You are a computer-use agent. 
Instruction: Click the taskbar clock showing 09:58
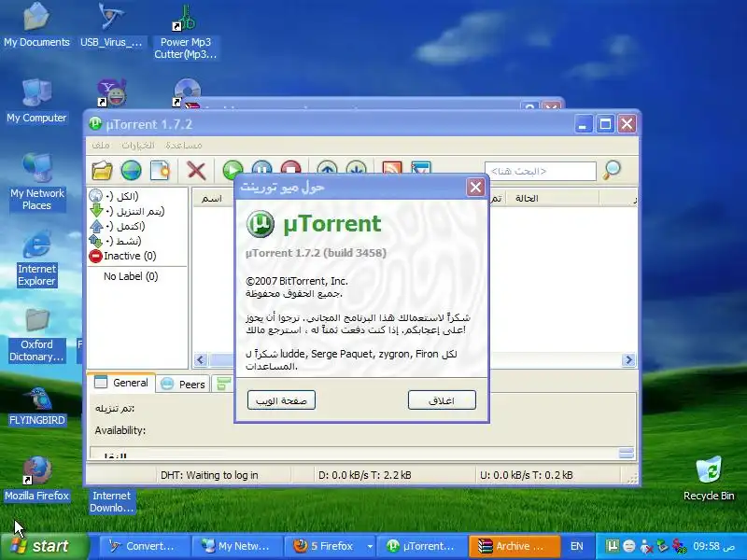tap(713, 546)
